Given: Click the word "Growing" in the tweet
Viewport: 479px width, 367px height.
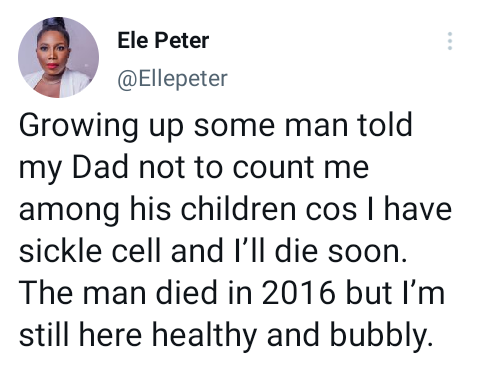Looking at the screenshot, I should coord(78,126).
